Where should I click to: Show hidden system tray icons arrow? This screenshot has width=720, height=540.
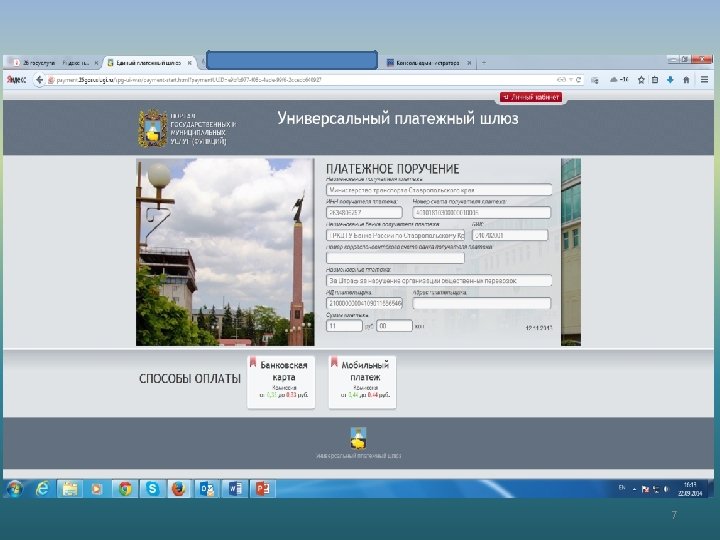(x=634, y=489)
